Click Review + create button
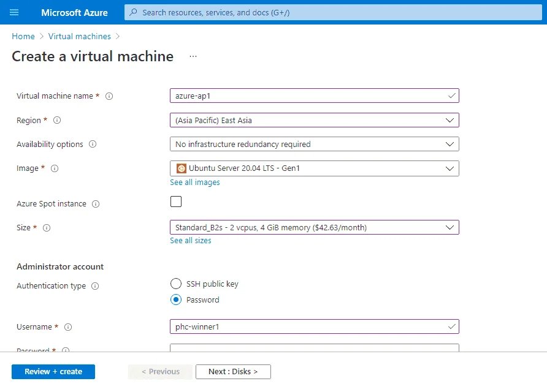This screenshot has height=392, width=547. click(53, 371)
